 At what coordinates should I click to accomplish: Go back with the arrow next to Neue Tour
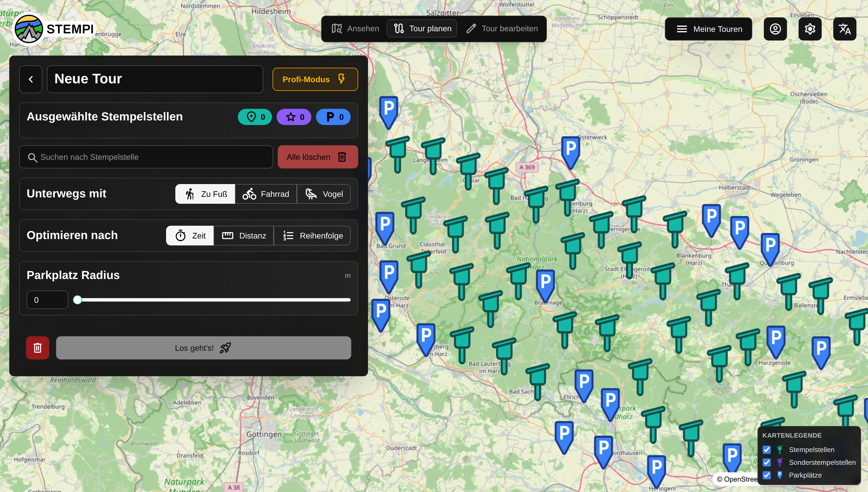tap(31, 79)
